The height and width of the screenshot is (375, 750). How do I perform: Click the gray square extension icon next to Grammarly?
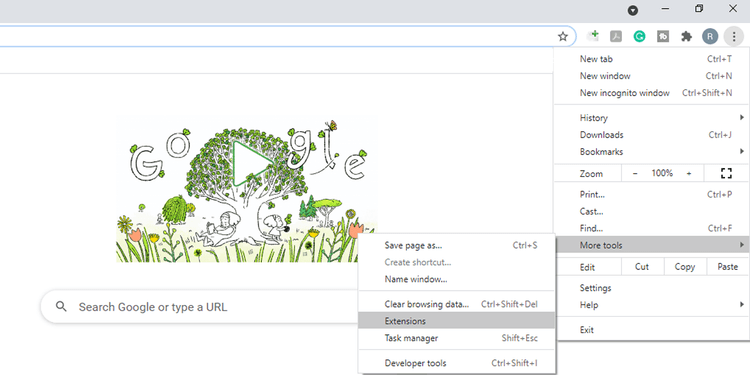(663, 36)
